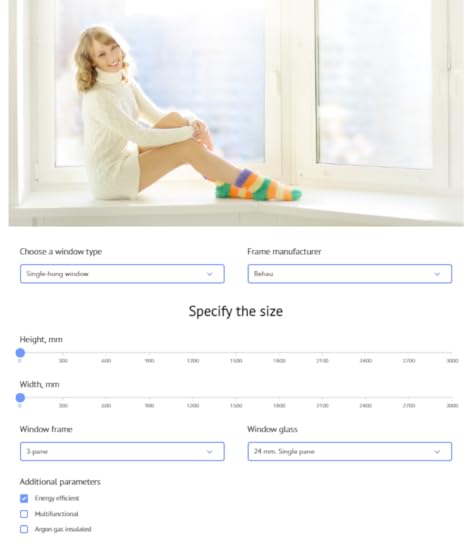The image size is (471, 540).
Task: Open the 3-pane window frame dropdown
Action: coord(122,451)
